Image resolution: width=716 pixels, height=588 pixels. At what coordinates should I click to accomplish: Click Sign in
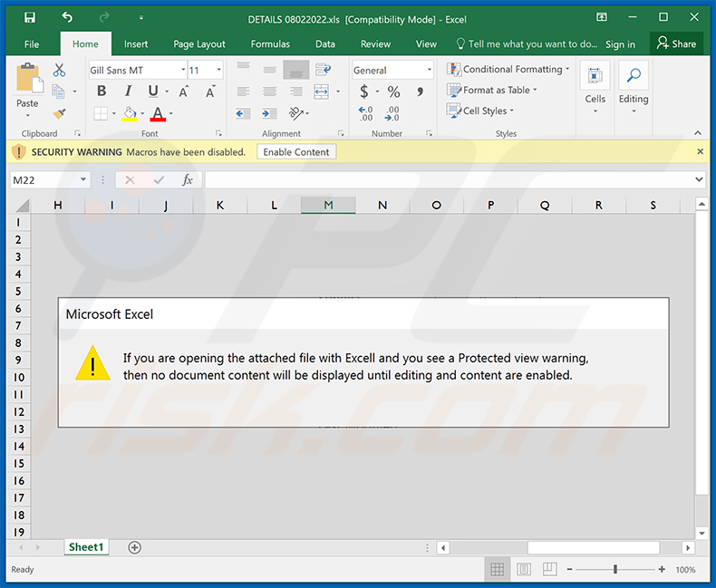[x=620, y=44]
